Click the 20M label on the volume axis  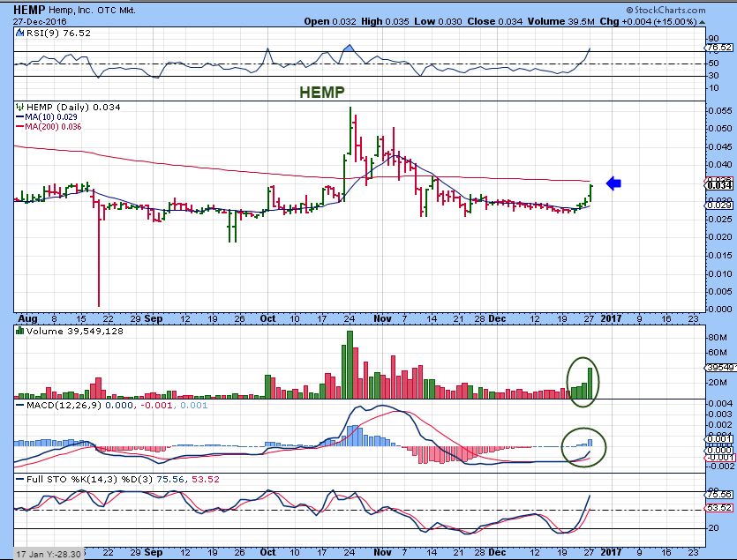(718, 383)
